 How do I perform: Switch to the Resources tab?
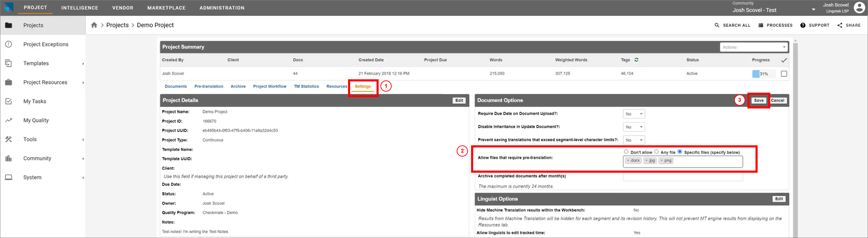click(337, 86)
